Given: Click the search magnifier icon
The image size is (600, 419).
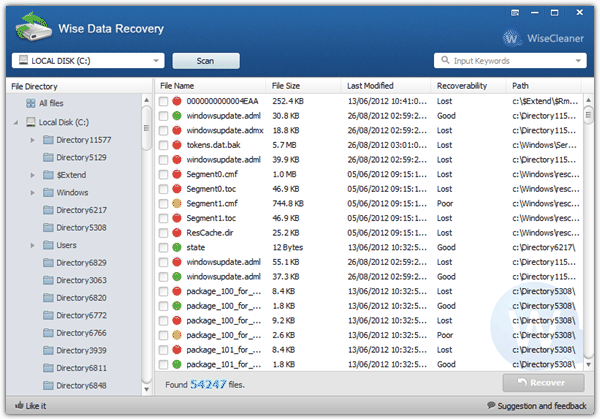Looking at the screenshot, I should (x=445, y=60).
